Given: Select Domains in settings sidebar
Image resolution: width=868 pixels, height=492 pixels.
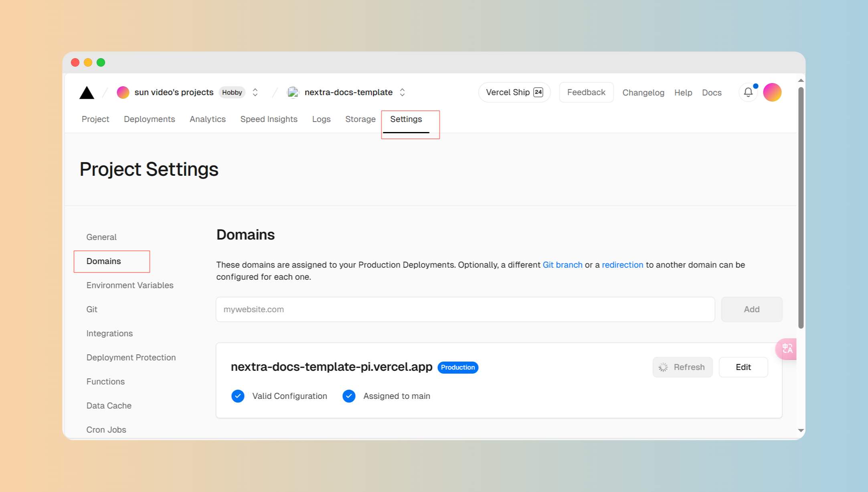Looking at the screenshot, I should [x=103, y=261].
